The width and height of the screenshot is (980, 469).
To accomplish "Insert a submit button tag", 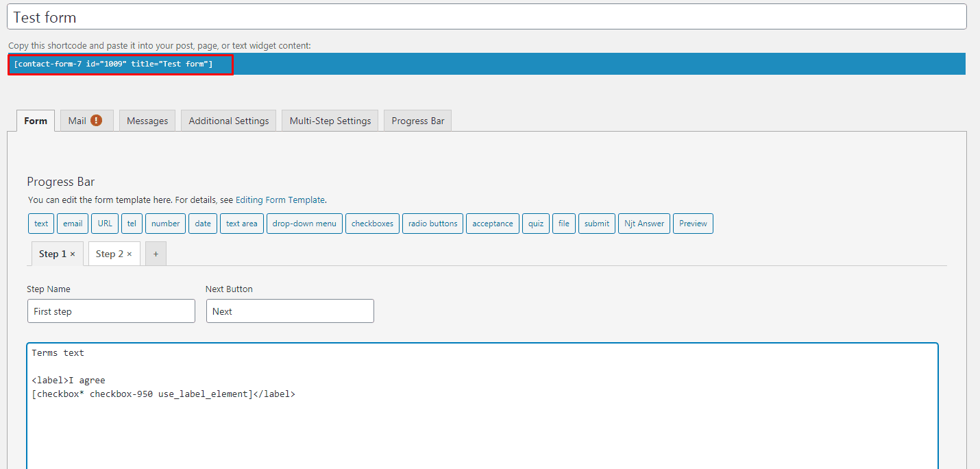I will click(x=597, y=224).
